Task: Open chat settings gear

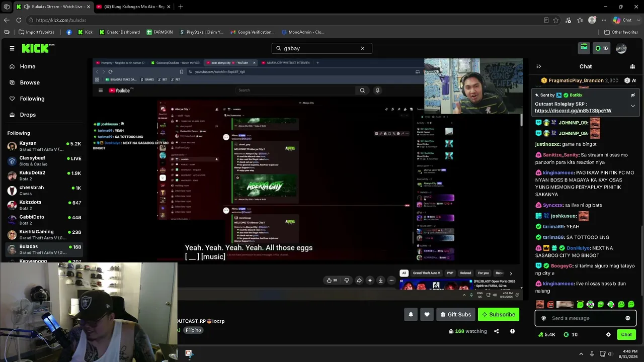Action: tap(608, 334)
